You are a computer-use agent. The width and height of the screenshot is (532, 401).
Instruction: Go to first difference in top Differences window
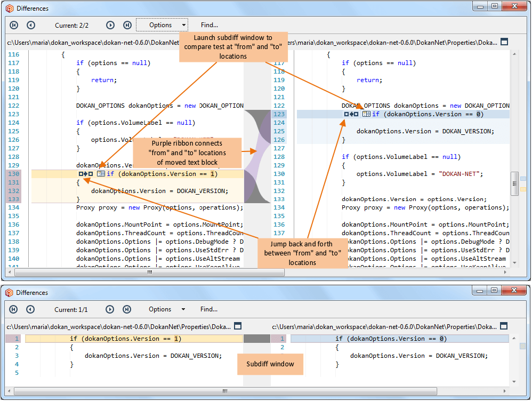coord(14,25)
